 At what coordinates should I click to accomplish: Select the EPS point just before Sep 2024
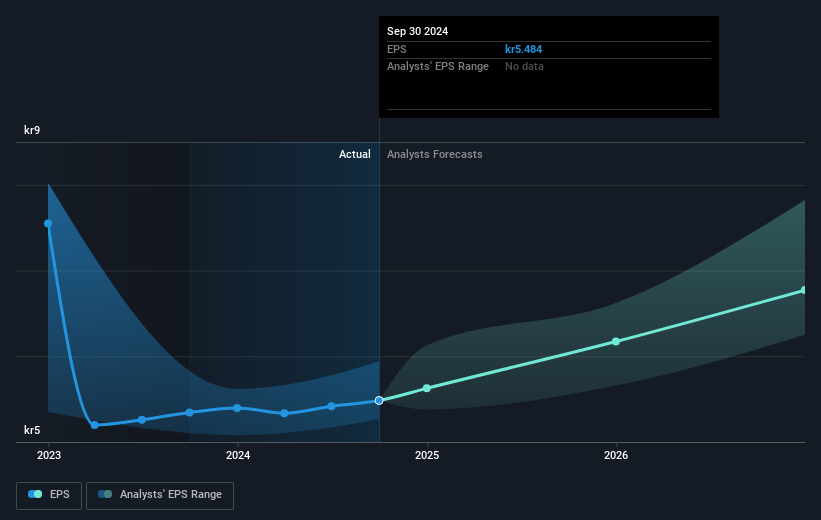coord(331,406)
